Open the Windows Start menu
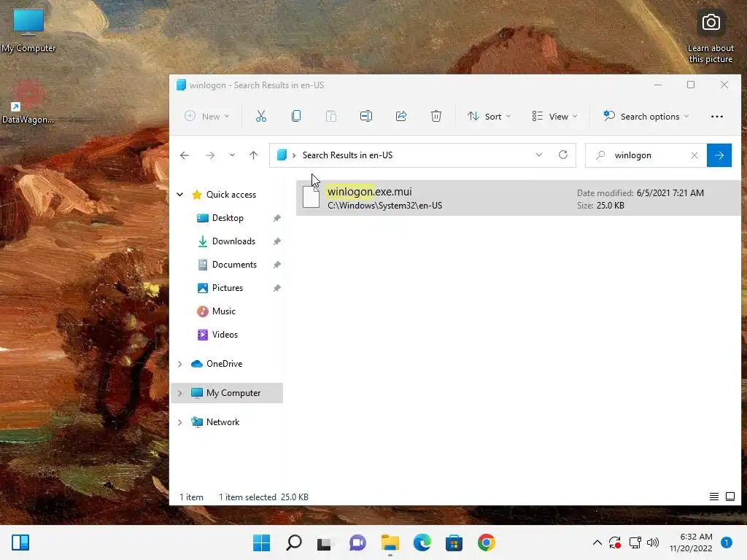 261,542
